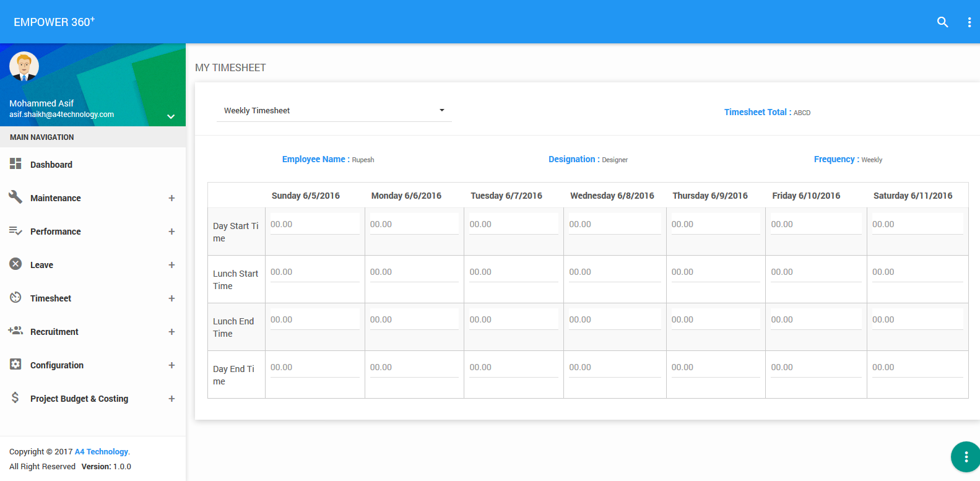The image size is (980, 481).
Task: Open the vertical dots menu in header
Action: point(969,22)
